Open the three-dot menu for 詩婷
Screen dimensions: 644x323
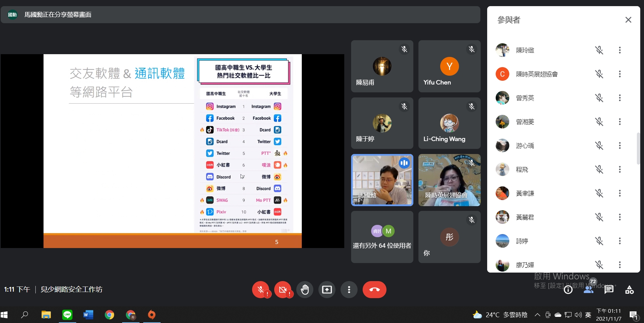[620, 241]
